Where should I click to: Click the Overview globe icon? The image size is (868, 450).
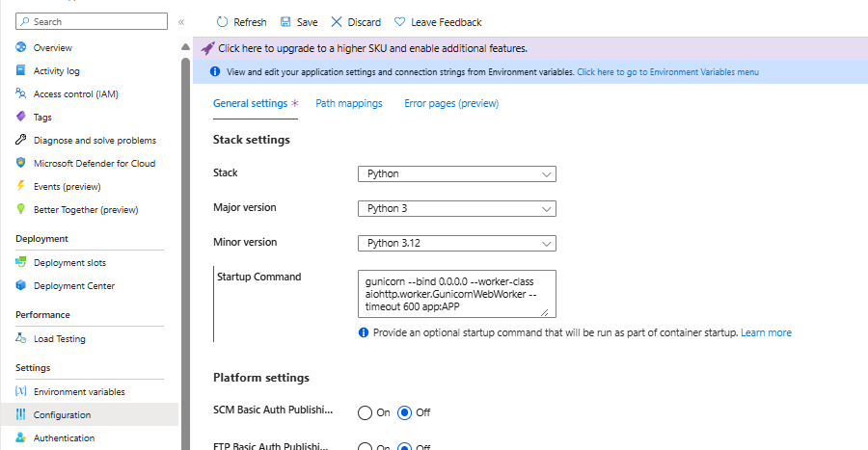pyautogui.click(x=21, y=47)
